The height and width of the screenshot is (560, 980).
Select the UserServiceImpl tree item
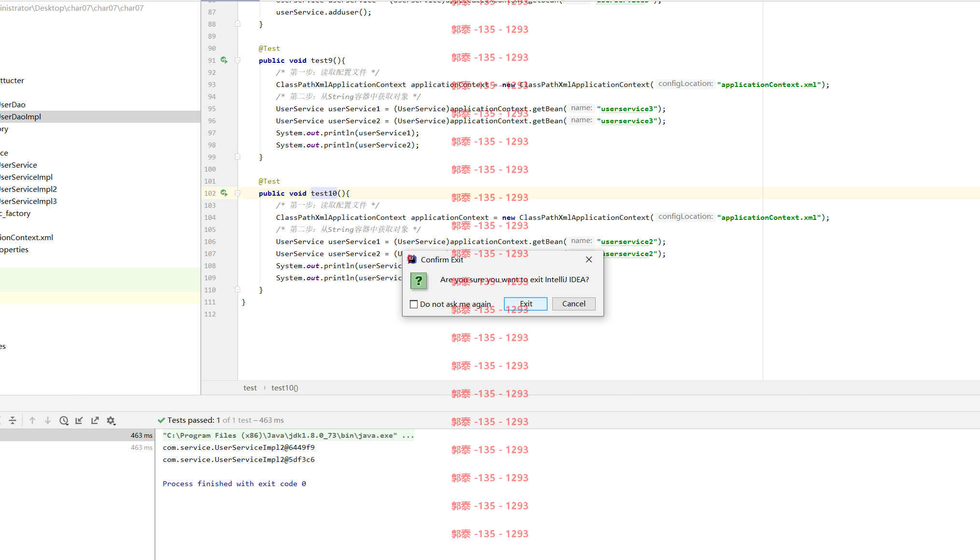pyautogui.click(x=26, y=177)
